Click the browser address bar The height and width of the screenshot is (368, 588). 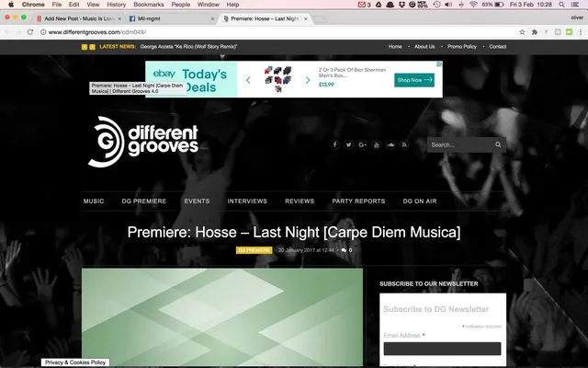tap(281, 32)
